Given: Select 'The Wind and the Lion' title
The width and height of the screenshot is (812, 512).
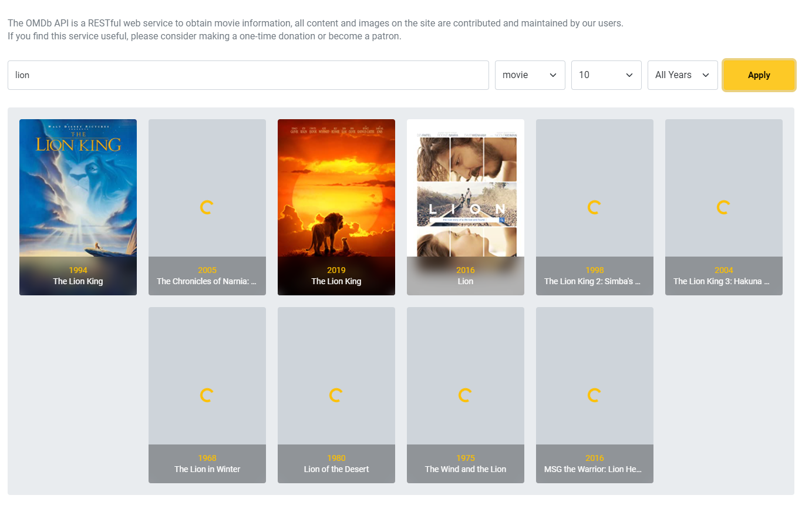Looking at the screenshot, I should coord(466,469).
